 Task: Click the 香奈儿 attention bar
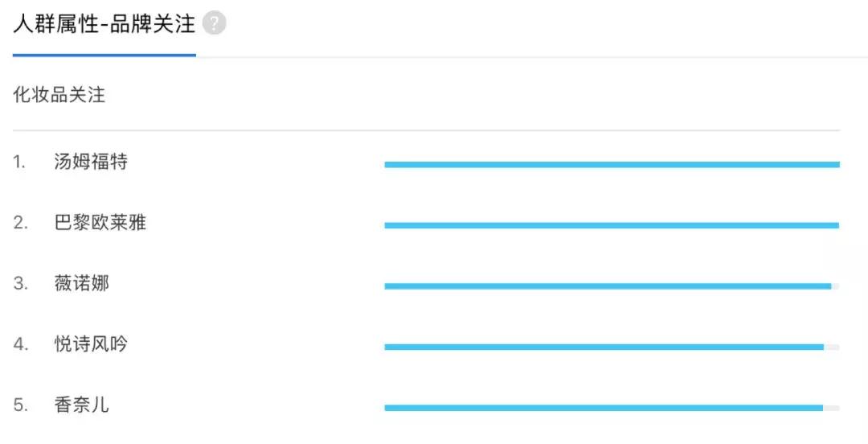coord(604,408)
